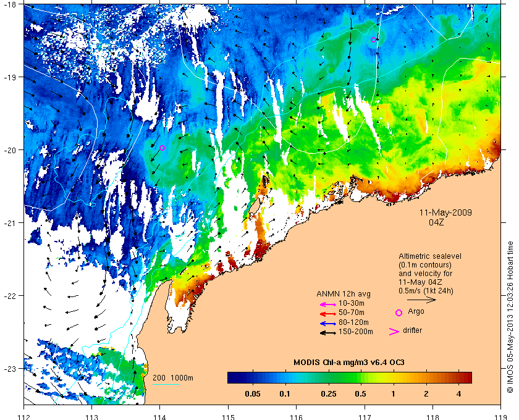Click the longitude axis label '115'

click(228, 417)
